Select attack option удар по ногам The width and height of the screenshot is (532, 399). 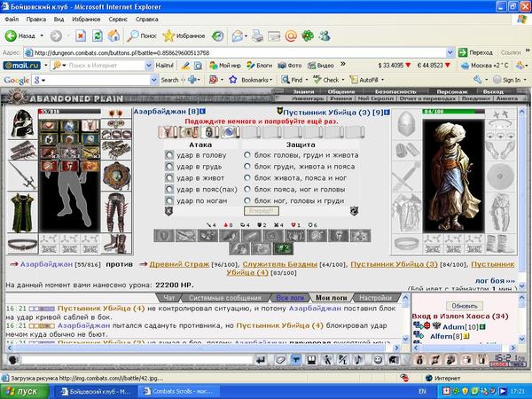tap(169, 200)
